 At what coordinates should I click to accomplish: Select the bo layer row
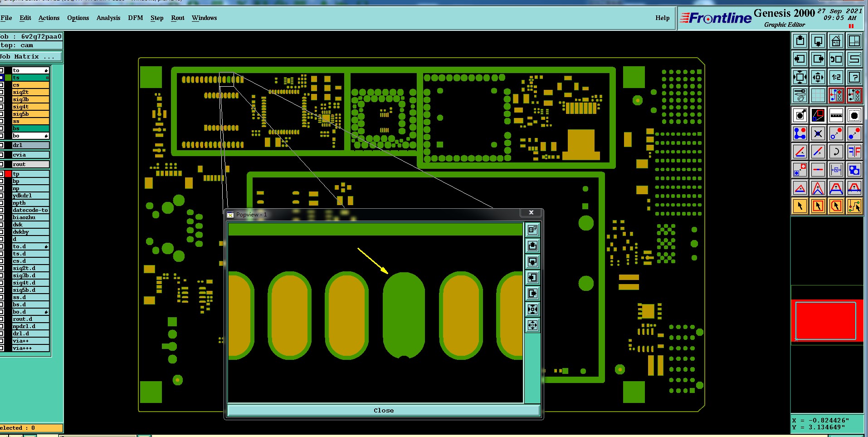[31, 136]
